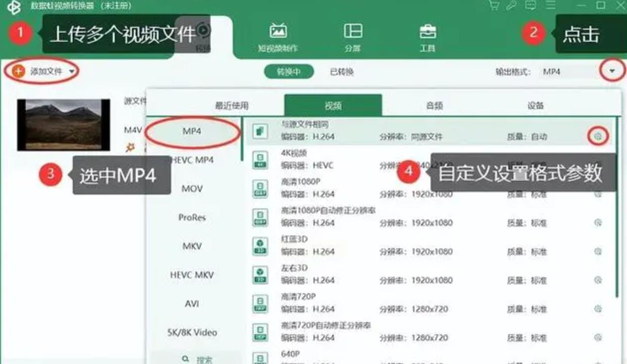This screenshot has width=627, height=364.
Task: Select AVI in the format list
Action: pyautogui.click(x=192, y=303)
